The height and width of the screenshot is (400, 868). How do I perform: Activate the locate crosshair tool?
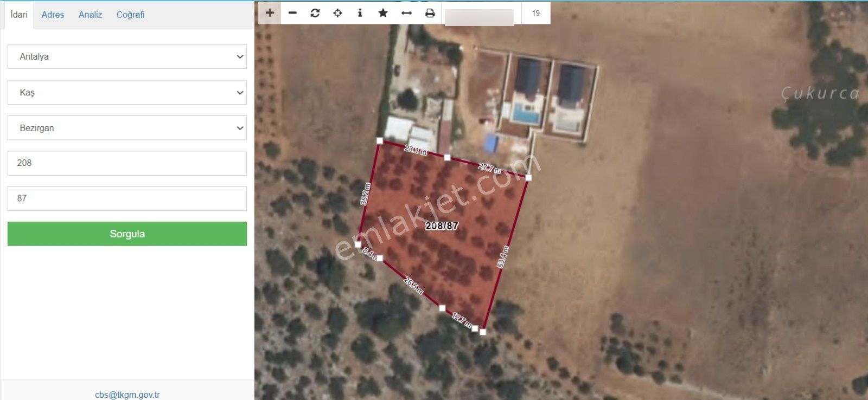click(337, 13)
